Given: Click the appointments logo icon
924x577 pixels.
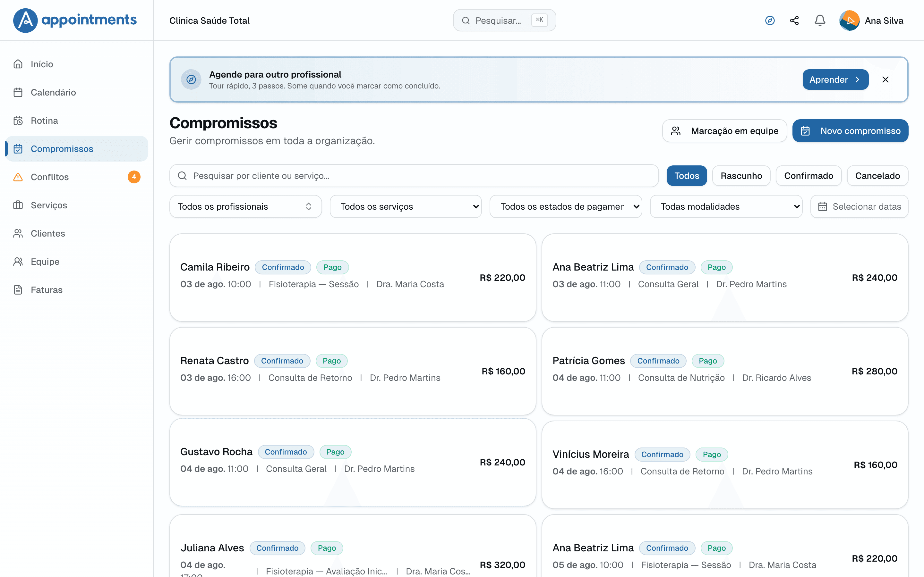Looking at the screenshot, I should pyautogui.click(x=25, y=21).
